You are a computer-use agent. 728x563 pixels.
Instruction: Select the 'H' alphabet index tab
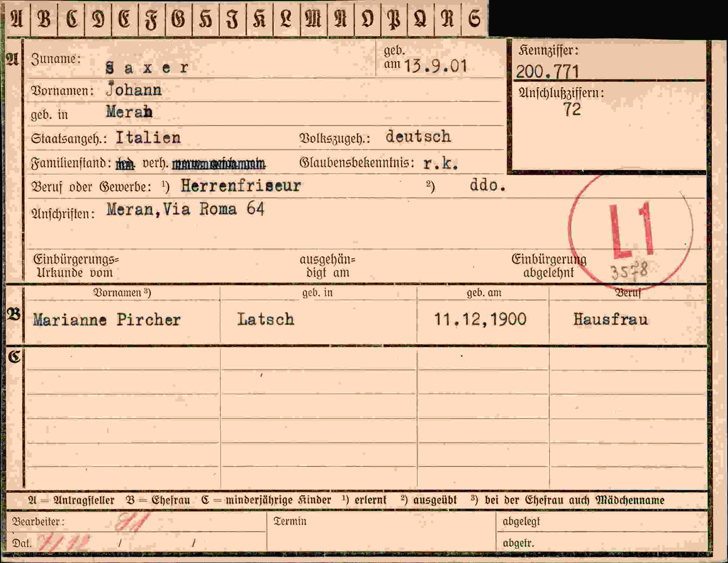(206, 19)
